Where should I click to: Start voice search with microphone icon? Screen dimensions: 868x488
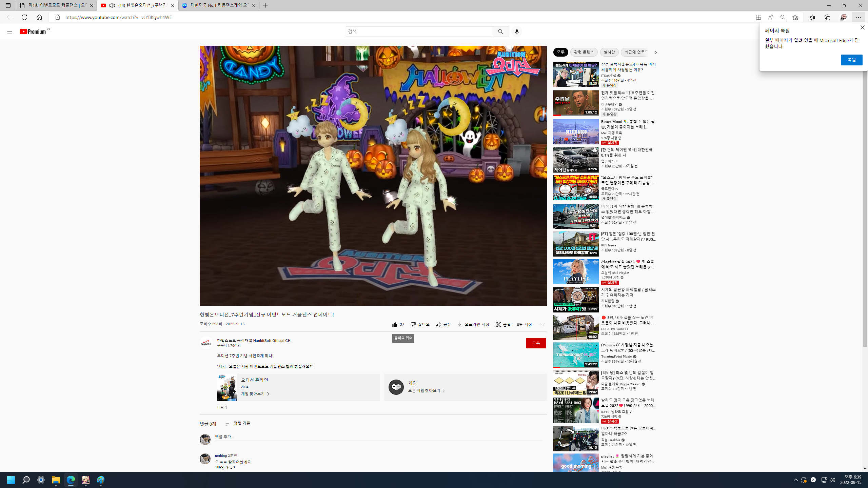point(517,32)
